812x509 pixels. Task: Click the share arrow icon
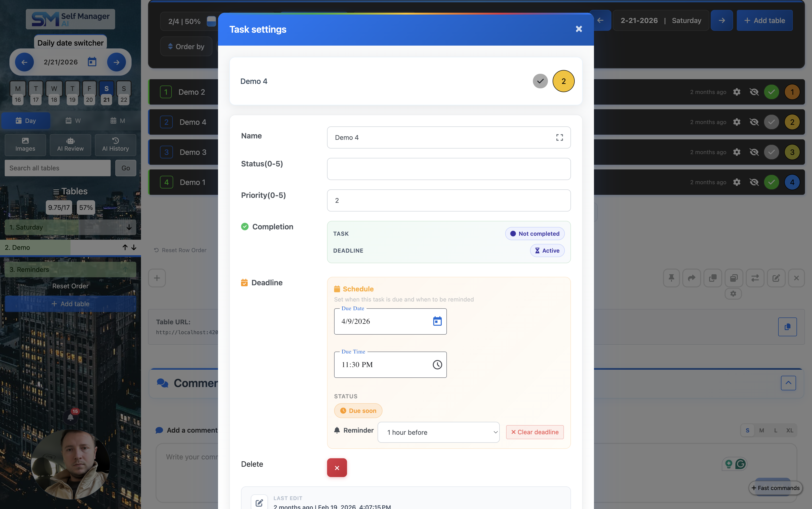click(x=691, y=278)
